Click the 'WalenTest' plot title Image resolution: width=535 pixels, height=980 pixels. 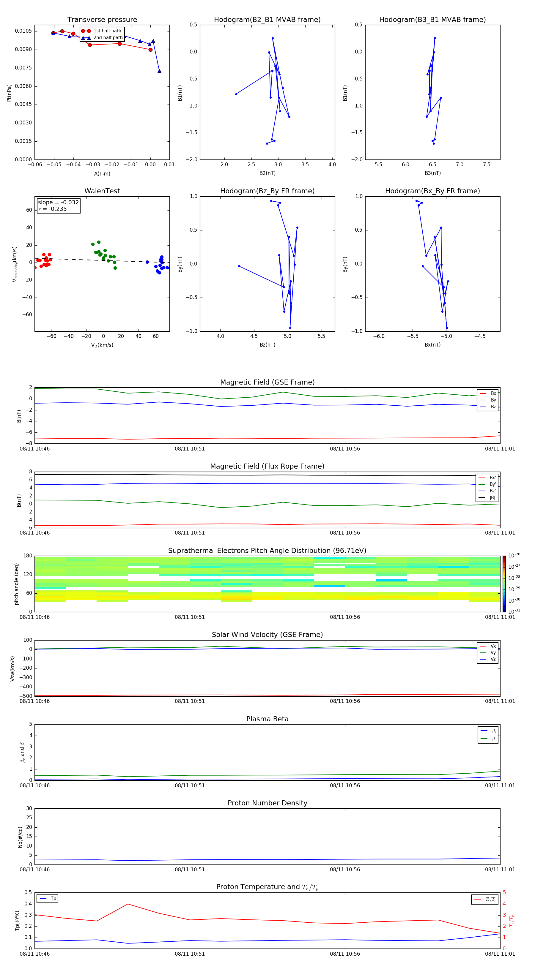pos(102,191)
